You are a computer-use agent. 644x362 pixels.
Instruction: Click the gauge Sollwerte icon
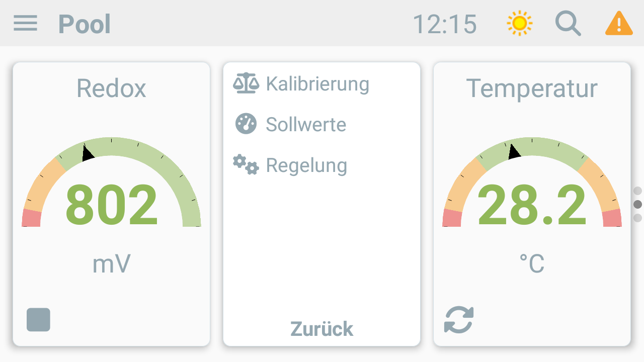pos(246,124)
